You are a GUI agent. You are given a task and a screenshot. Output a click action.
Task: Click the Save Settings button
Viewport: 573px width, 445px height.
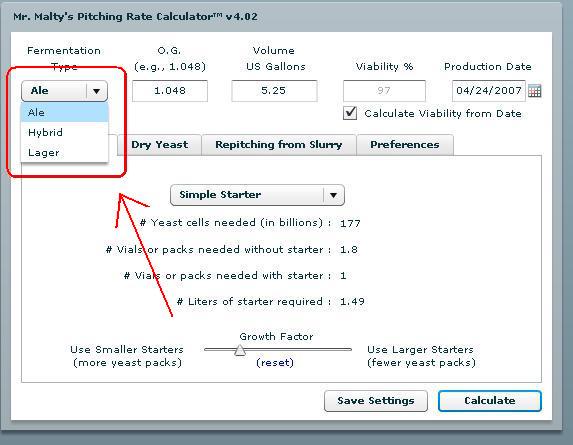point(376,401)
